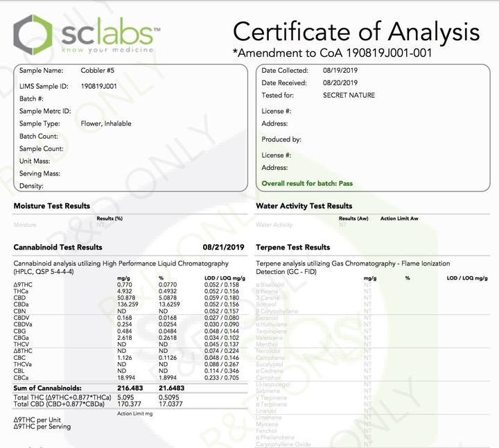The width and height of the screenshot is (499, 448).
Task: Click the 'know your medicine' tagline
Action: click(107, 50)
